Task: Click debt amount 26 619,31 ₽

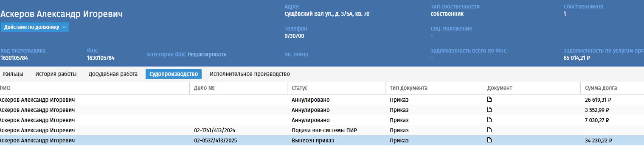Action: [x=598, y=100]
